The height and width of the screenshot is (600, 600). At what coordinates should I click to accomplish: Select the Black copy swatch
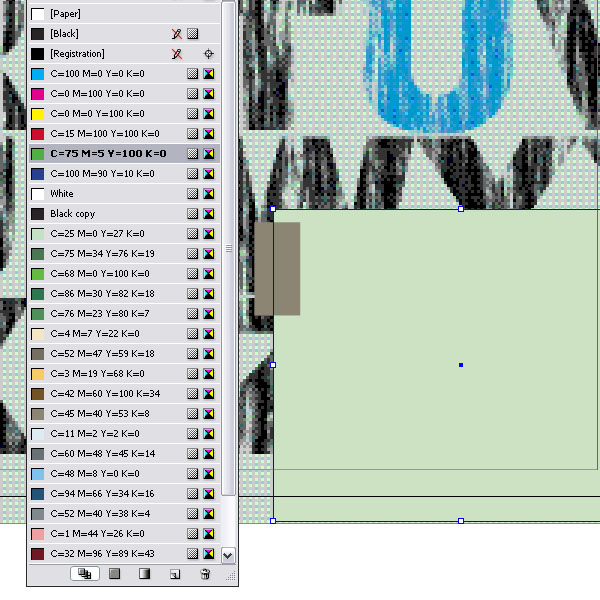[124, 214]
